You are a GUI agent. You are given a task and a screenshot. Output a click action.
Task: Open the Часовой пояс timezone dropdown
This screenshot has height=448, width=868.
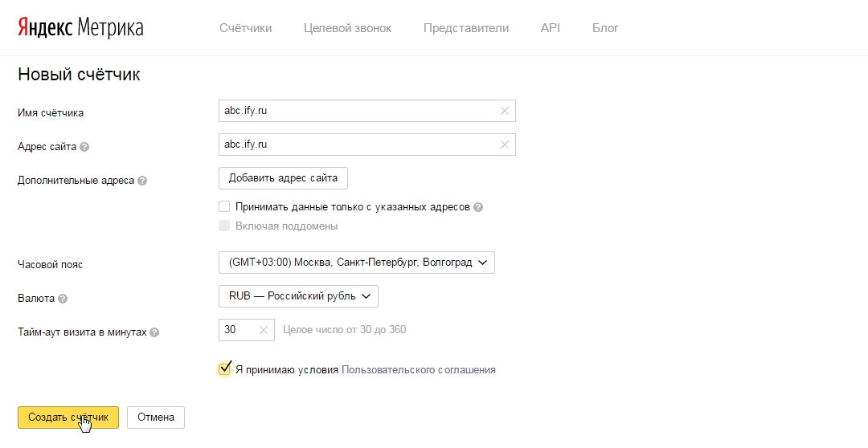pyautogui.click(x=356, y=263)
